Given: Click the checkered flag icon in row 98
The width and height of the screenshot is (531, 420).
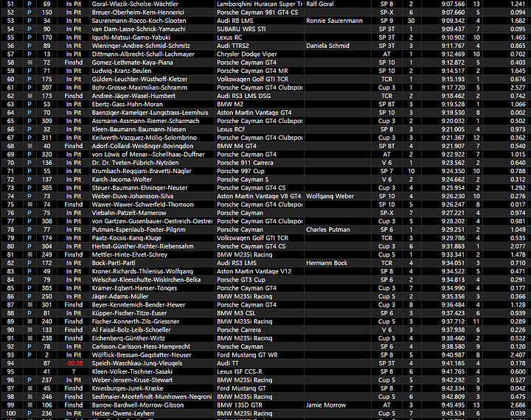Looking at the screenshot, I should 29,396.
